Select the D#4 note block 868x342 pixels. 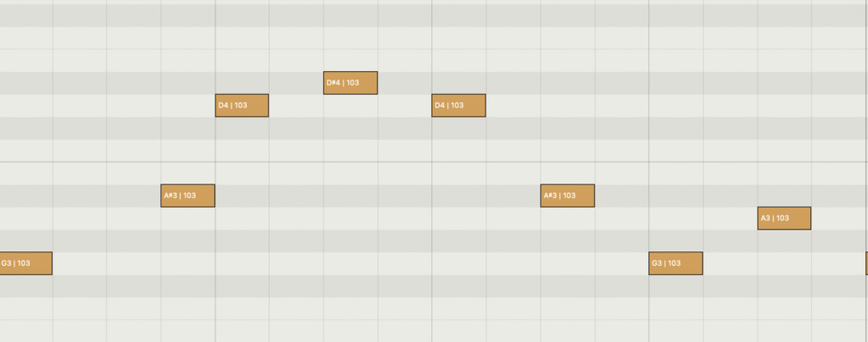pyautogui.click(x=350, y=83)
